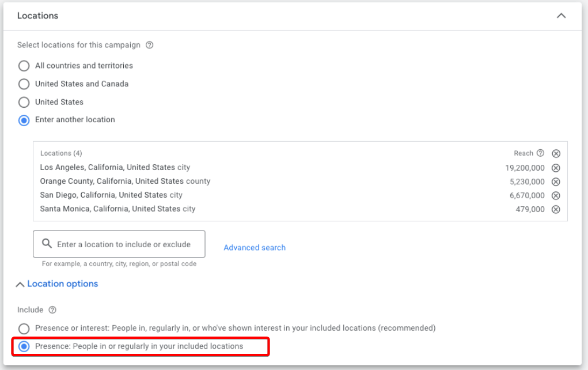Collapse the Location options expander
The image size is (588, 370).
57,284
